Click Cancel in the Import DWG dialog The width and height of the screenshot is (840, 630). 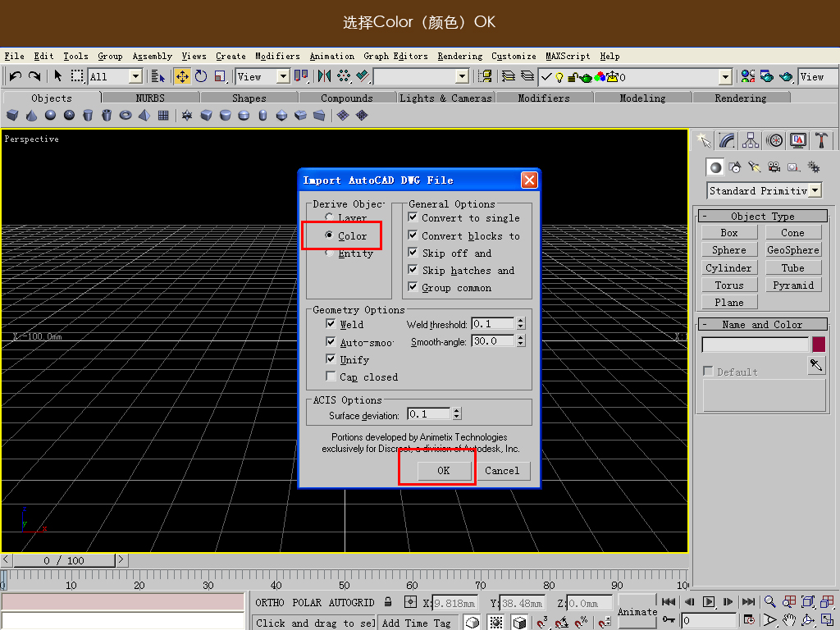(x=502, y=470)
